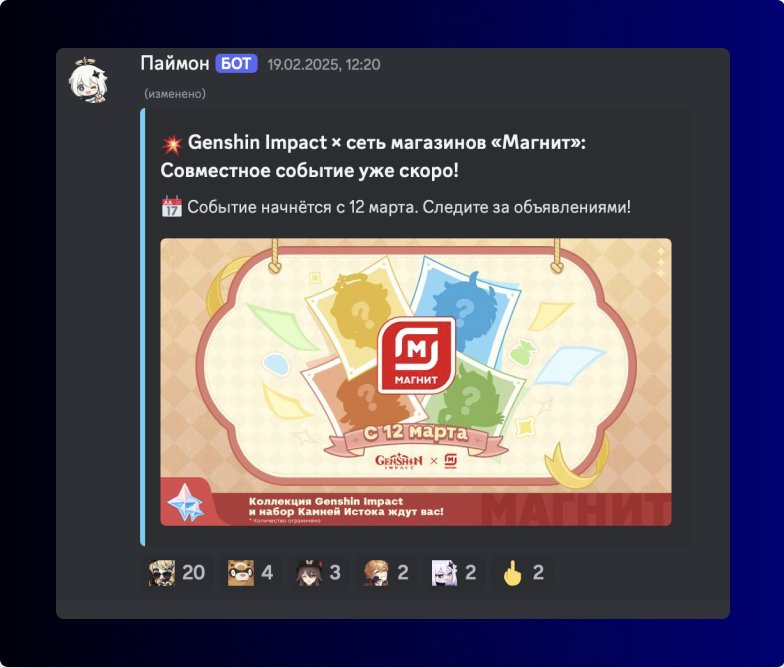Add the sunglasses character reaction with 20
Viewport: 784px width, 668px height.
point(177,572)
